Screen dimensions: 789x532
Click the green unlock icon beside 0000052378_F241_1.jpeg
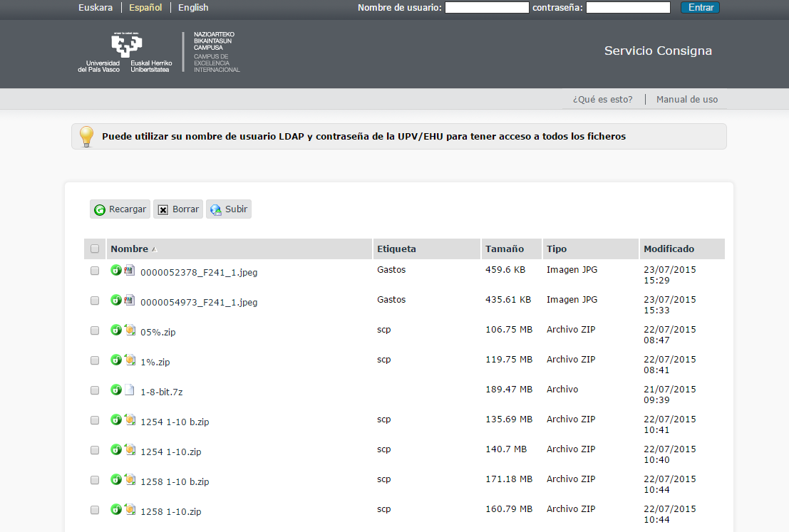[x=115, y=270]
